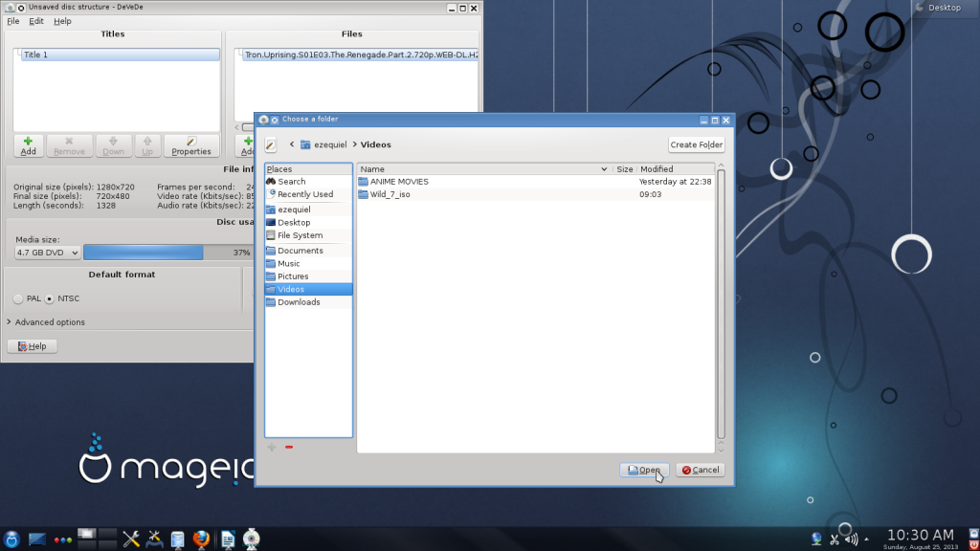Viewport: 980px width, 551px height.
Task: Open Documents in Places sidebar
Action: click(308, 251)
